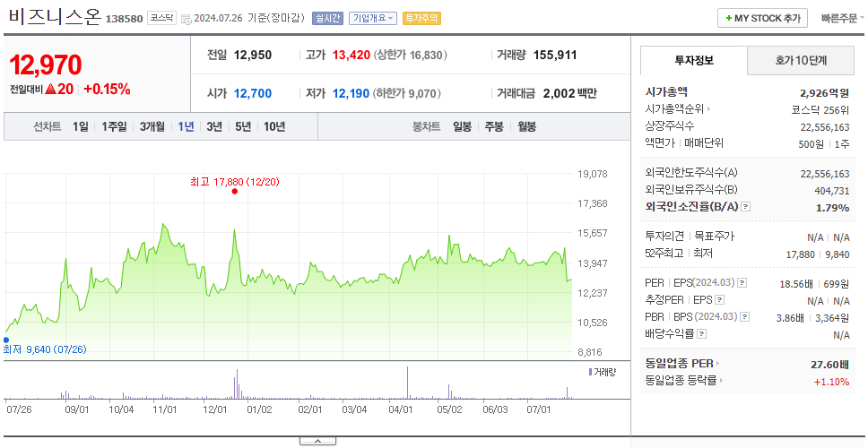Open the 기업개요 dropdown

pos(373,18)
